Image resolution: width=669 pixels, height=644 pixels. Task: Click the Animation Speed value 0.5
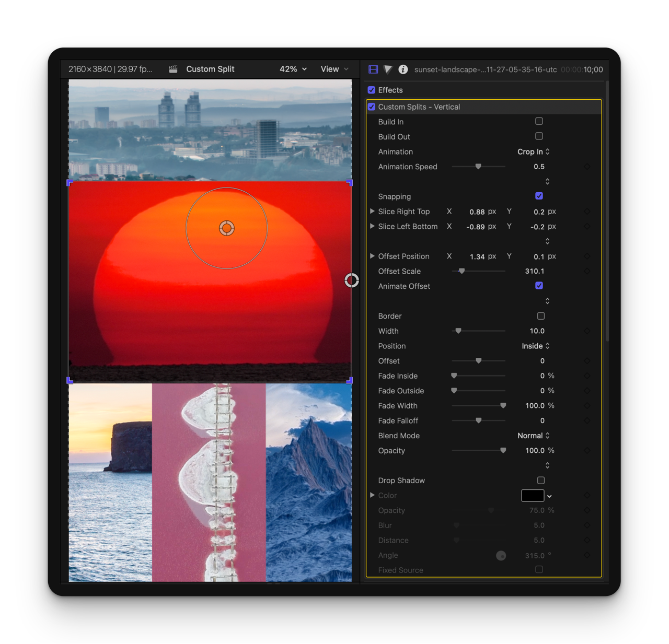pos(539,167)
